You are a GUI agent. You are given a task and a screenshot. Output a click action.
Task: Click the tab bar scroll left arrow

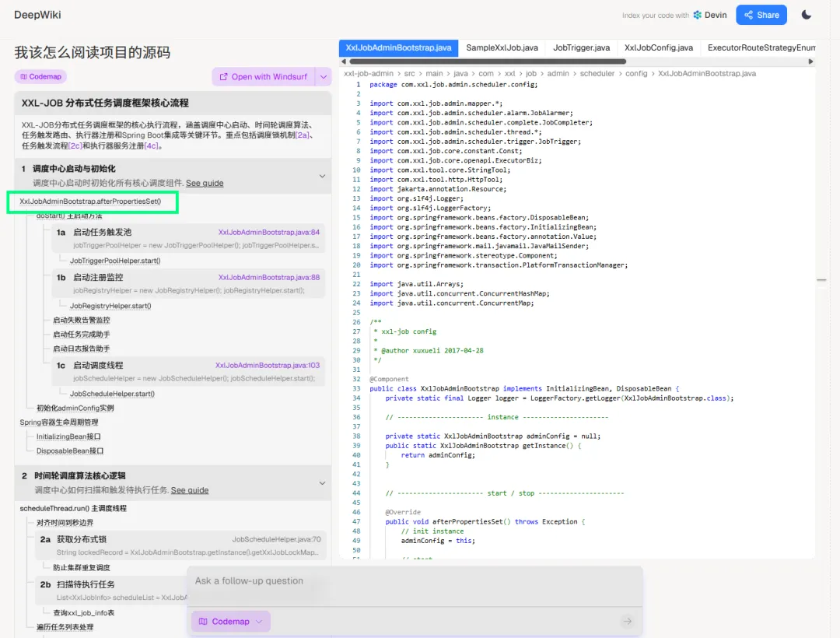pos(344,61)
